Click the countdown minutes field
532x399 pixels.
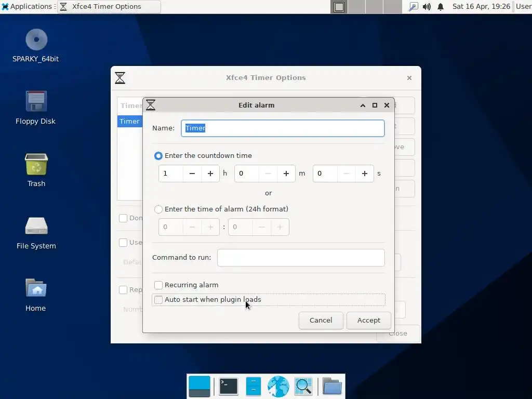point(247,174)
